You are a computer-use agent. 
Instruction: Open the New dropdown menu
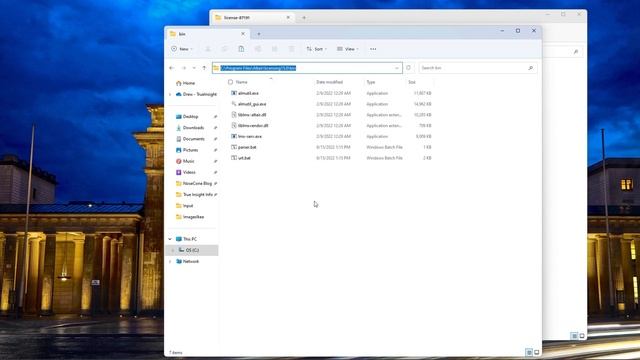[182, 49]
